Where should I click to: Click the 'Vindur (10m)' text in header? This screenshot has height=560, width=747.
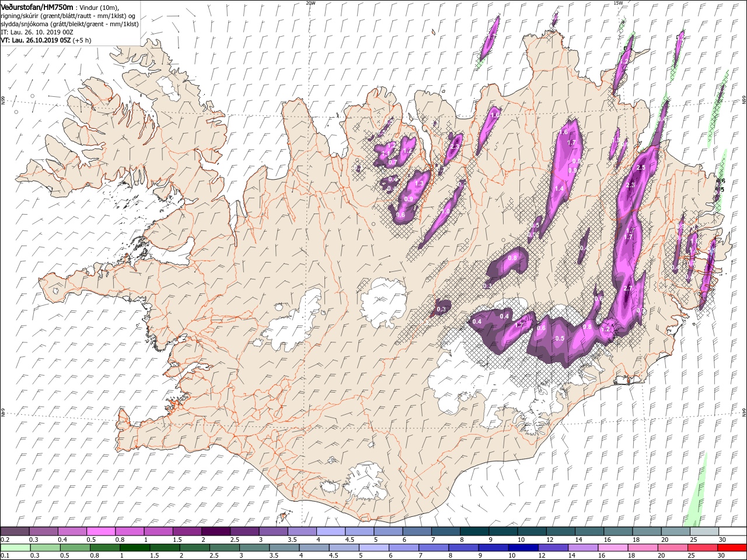[x=97, y=7]
